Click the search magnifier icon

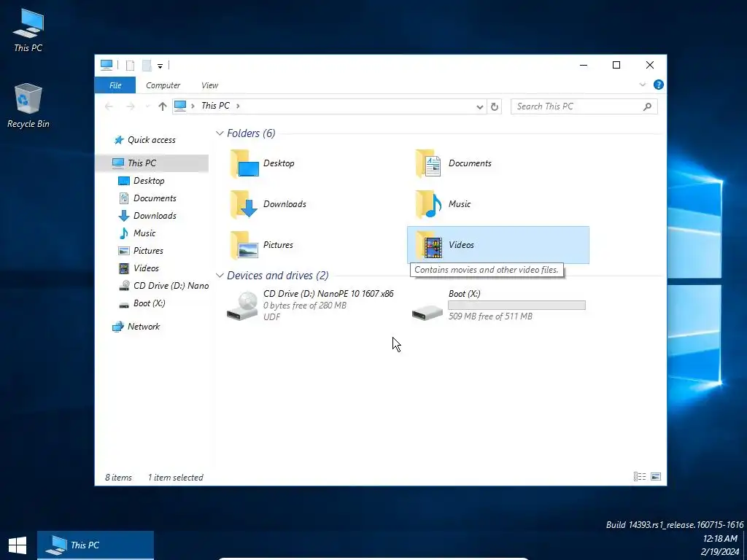[647, 106]
